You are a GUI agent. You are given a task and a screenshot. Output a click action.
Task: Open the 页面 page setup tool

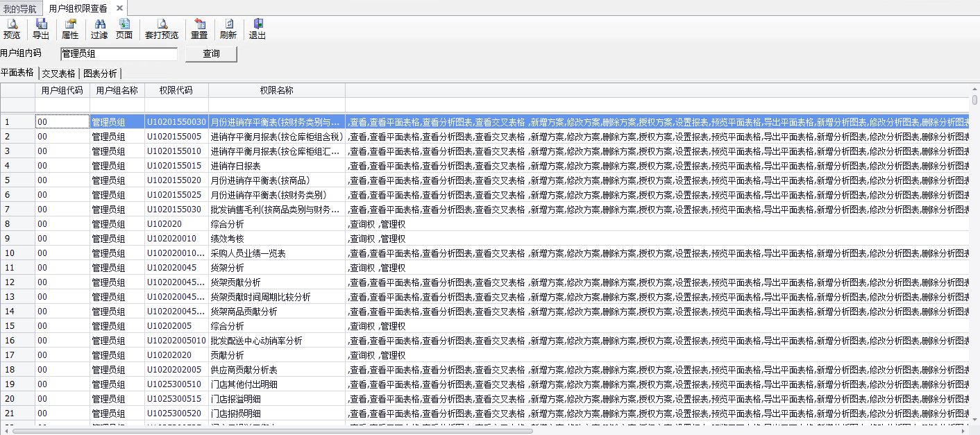point(124,29)
